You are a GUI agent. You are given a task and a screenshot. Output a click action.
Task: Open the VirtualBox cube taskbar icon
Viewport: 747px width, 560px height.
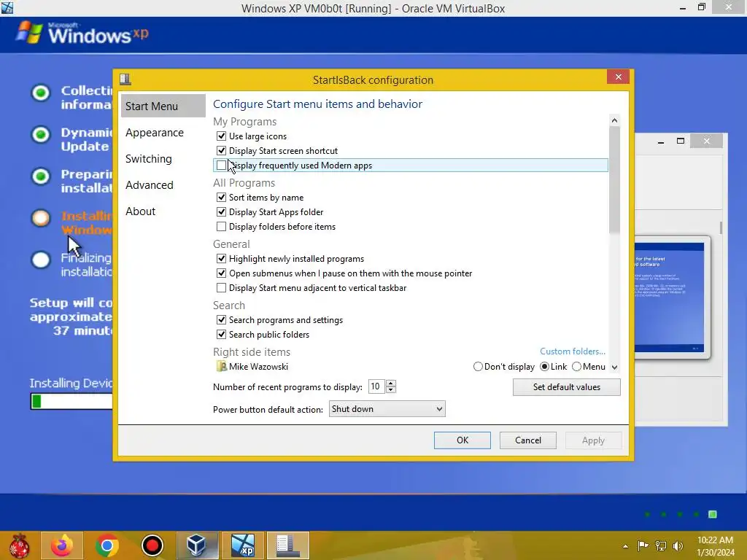[x=197, y=545]
